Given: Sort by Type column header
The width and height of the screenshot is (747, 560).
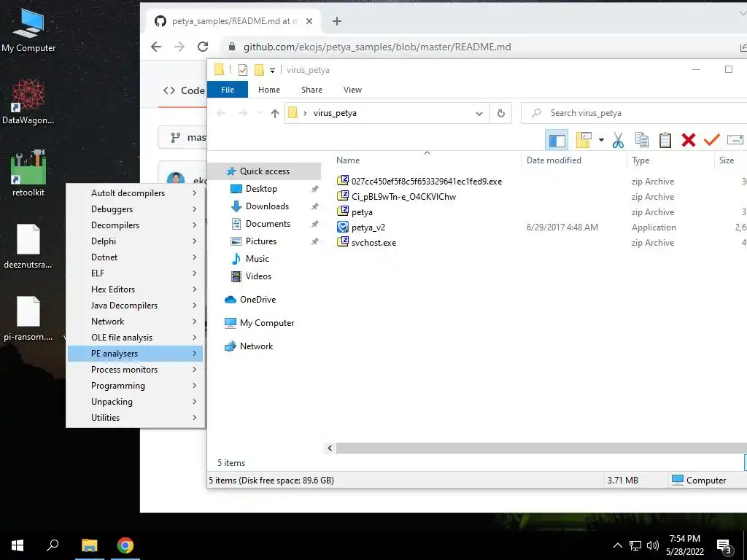Looking at the screenshot, I should 640,160.
